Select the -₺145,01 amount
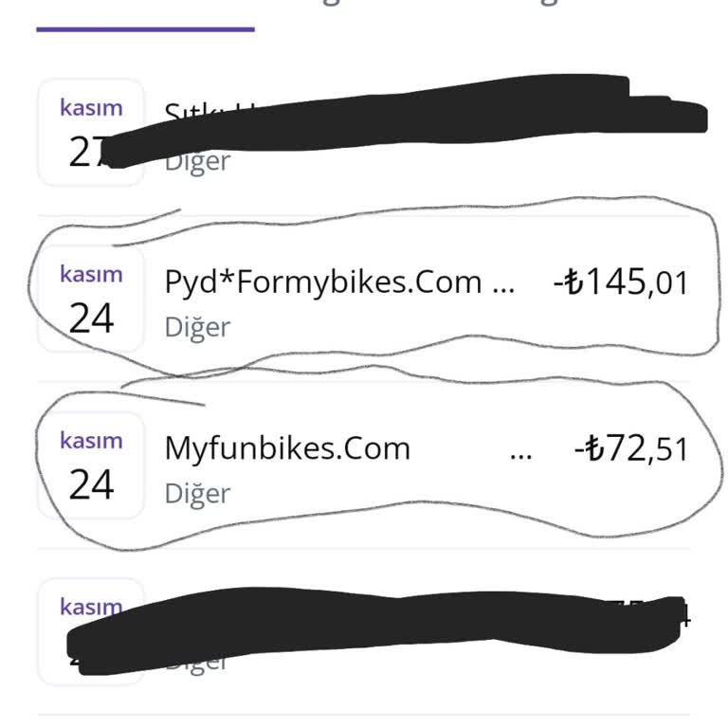Viewport: 728px width, 728px height. click(620, 282)
